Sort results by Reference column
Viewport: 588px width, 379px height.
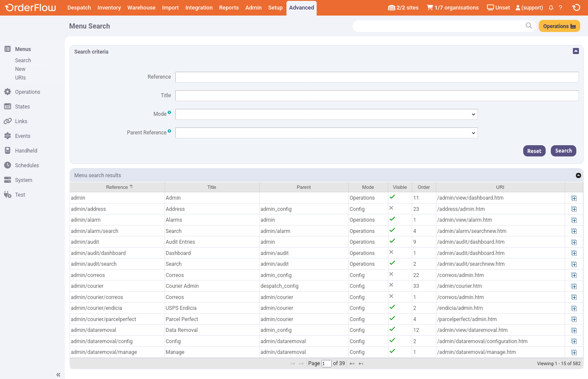pos(117,187)
